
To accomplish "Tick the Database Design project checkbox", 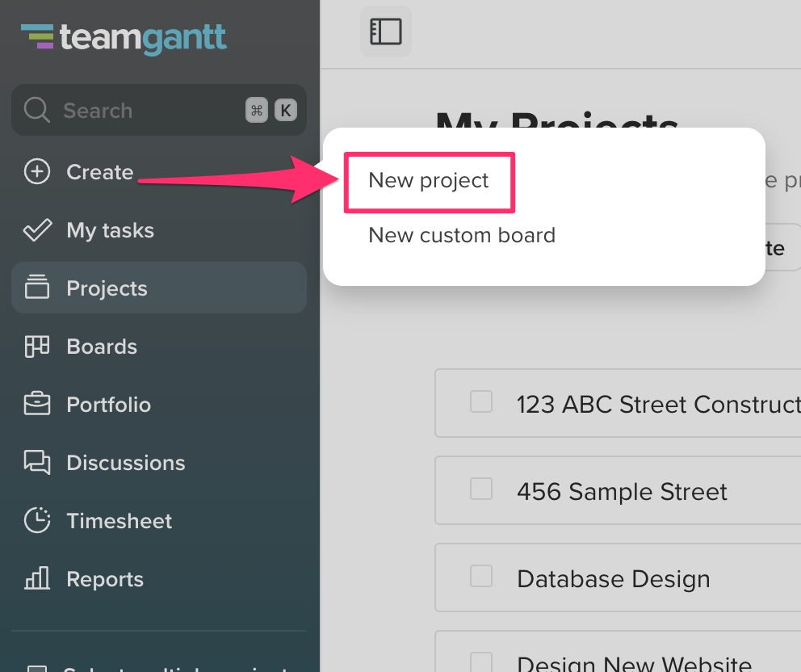I will pyautogui.click(x=481, y=576).
